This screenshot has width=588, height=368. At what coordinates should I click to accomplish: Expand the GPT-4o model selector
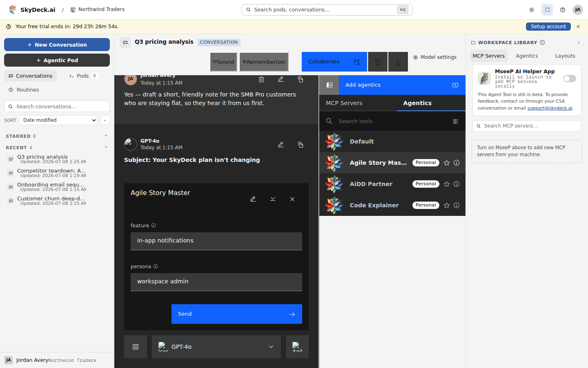pos(216,347)
